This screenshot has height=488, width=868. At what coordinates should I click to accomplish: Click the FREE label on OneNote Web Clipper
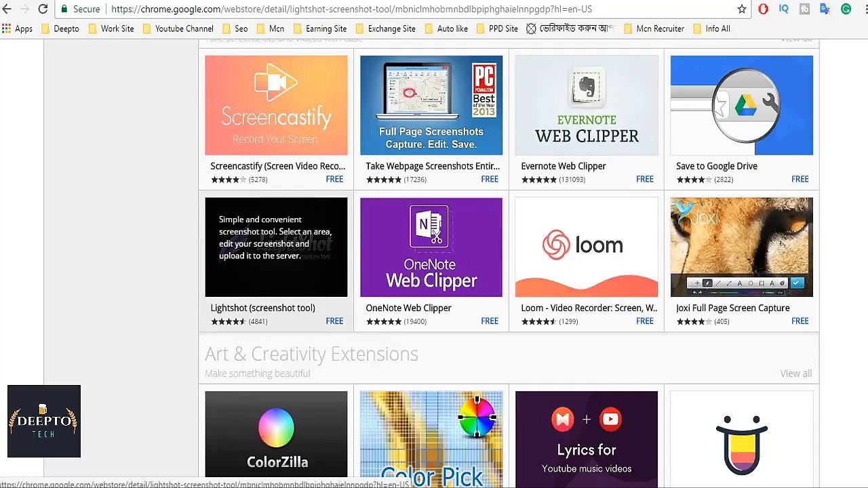pos(490,321)
